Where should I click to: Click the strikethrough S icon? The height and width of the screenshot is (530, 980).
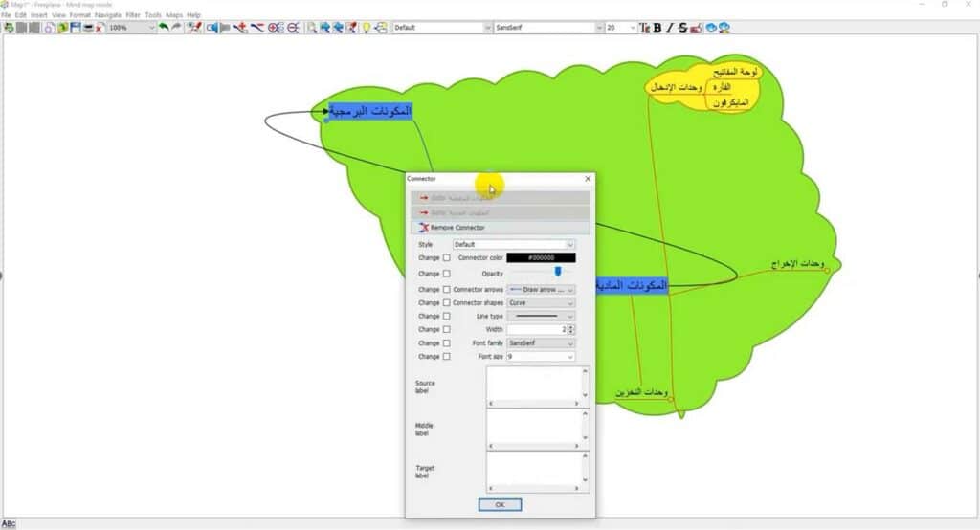coord(683,28)
